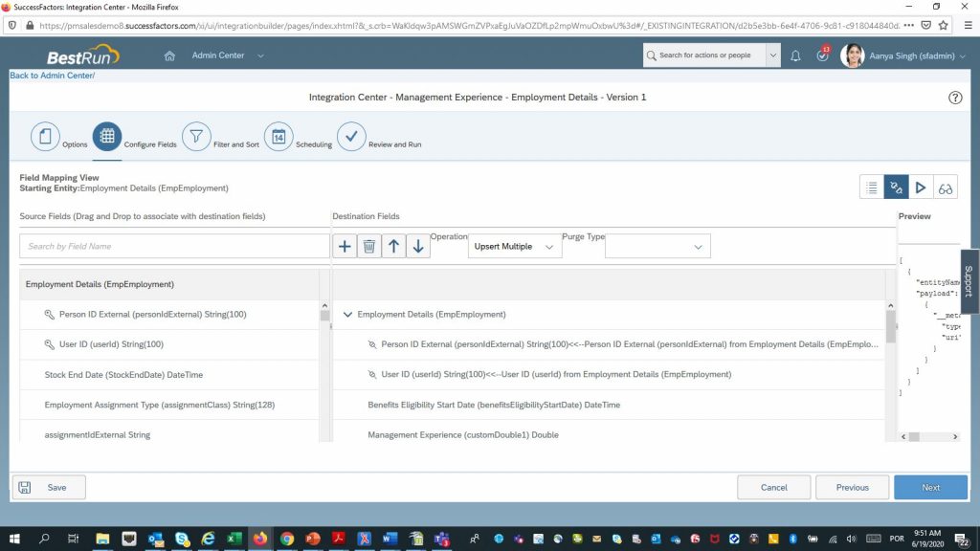
Task: Open the Firefox menu hamburger icon
Action: [x=968, y=26]
